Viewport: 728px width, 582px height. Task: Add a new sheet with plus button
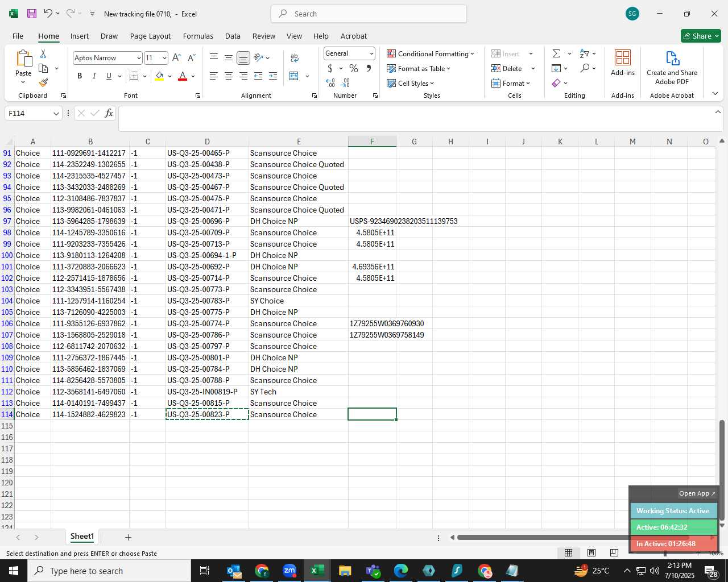point(128,537)
